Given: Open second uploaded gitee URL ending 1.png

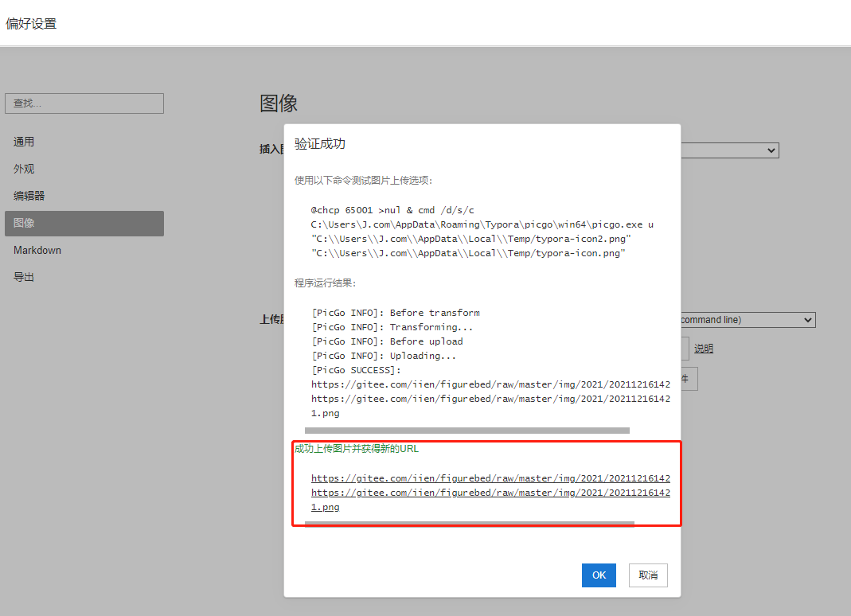Looking at the screenshot, I should click(490, 499).
